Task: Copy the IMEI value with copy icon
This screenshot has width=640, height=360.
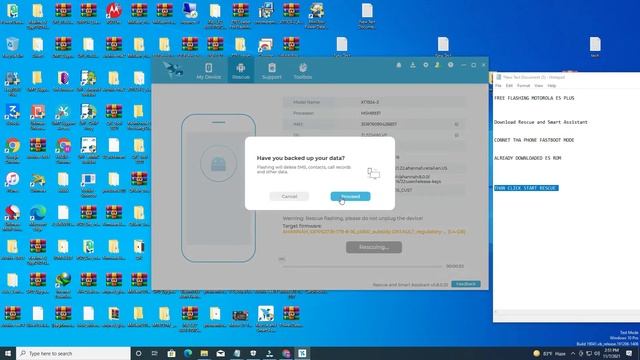Action: tap(457, 124)
